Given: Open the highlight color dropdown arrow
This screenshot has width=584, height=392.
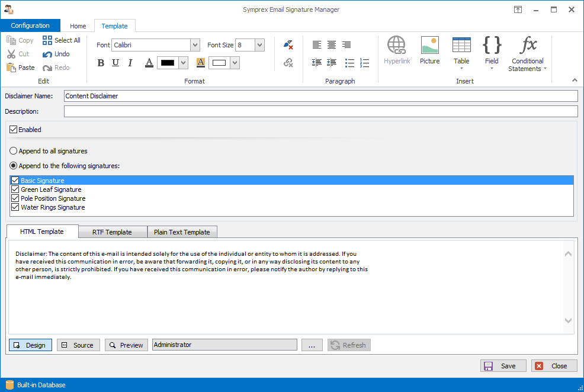Looking at the screenshot, I should [235, 63].
